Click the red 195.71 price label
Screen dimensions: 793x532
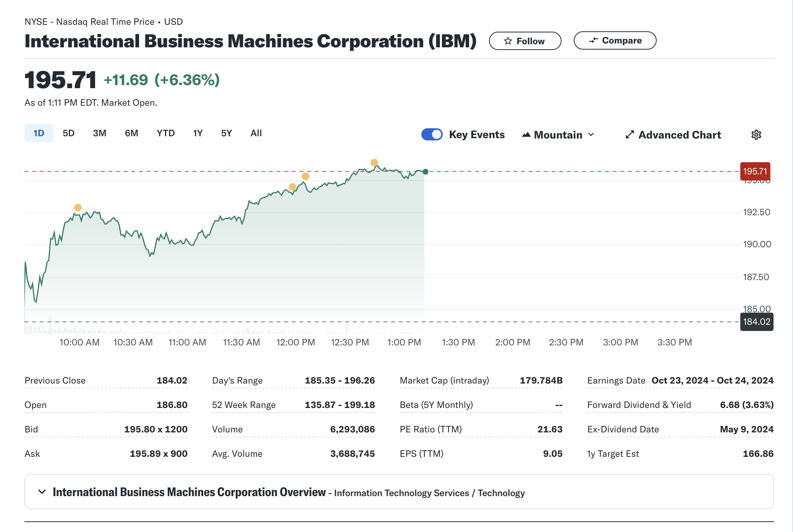(755, 171)
